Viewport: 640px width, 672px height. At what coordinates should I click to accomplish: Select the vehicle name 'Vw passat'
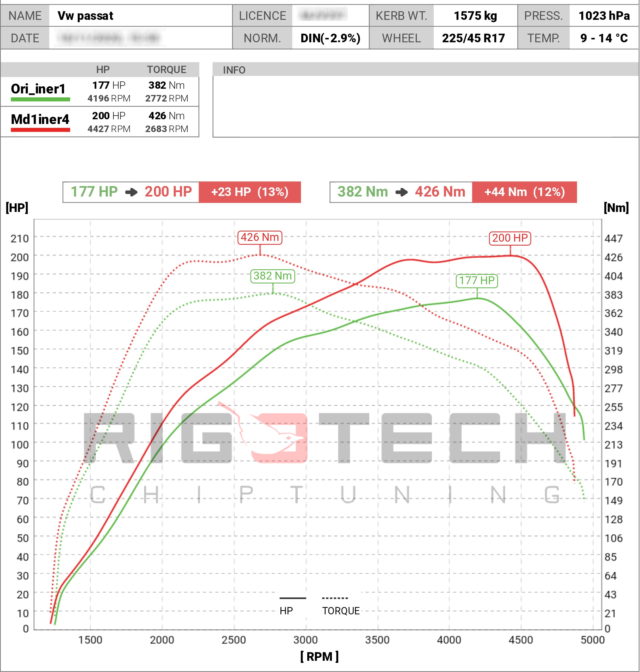tap(85, 16)
